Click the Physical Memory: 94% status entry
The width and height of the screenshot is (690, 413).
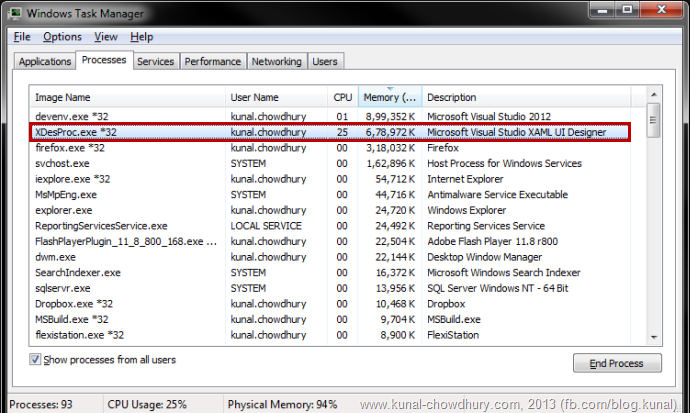[x=282, y=404]
